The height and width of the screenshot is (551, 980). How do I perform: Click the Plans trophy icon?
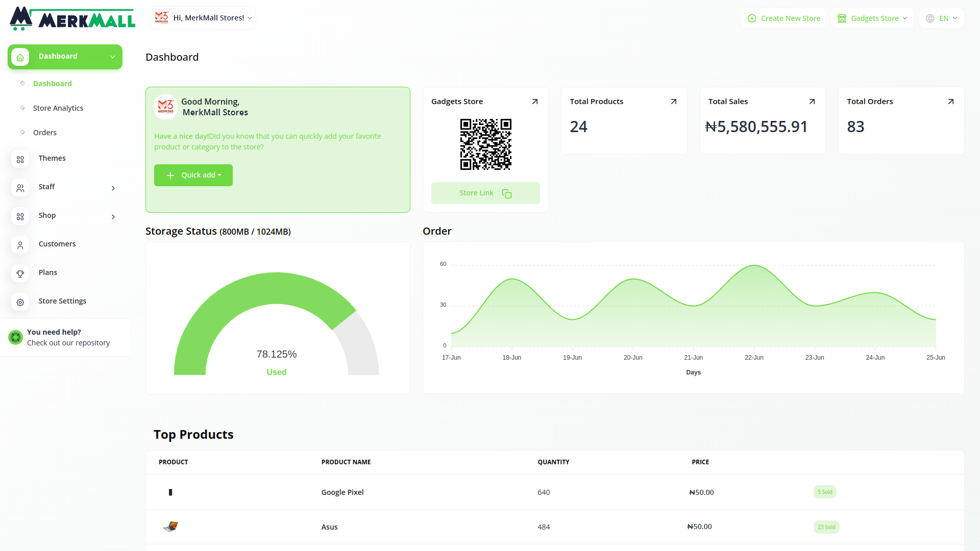coord(20,273)
